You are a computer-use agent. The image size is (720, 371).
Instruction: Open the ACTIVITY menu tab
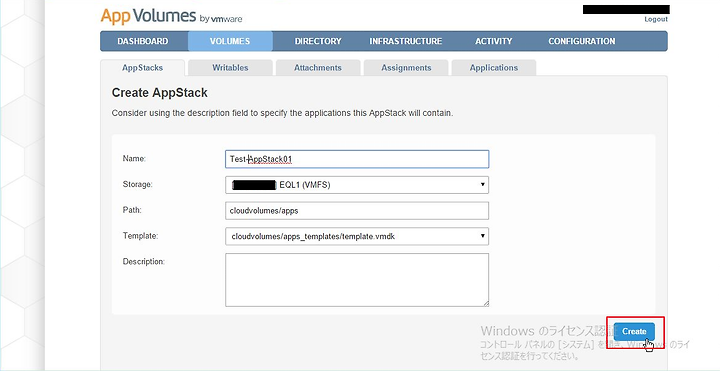tap(494, 41)
